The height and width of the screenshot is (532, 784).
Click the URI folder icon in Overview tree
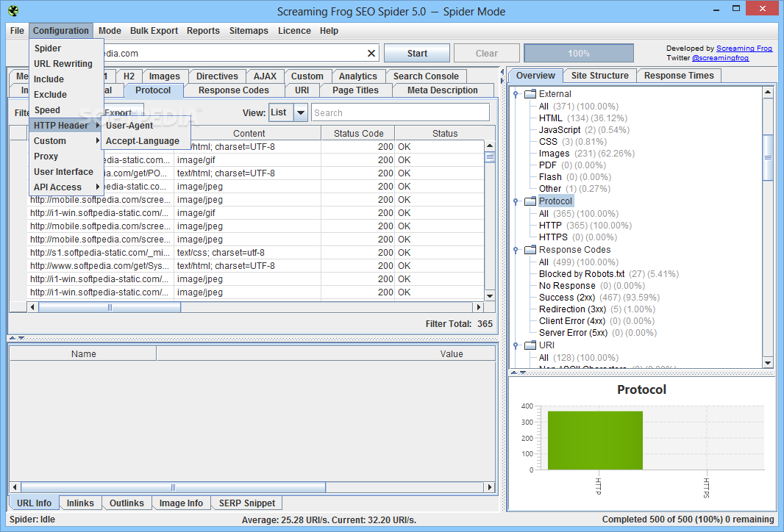pos(530,345)
